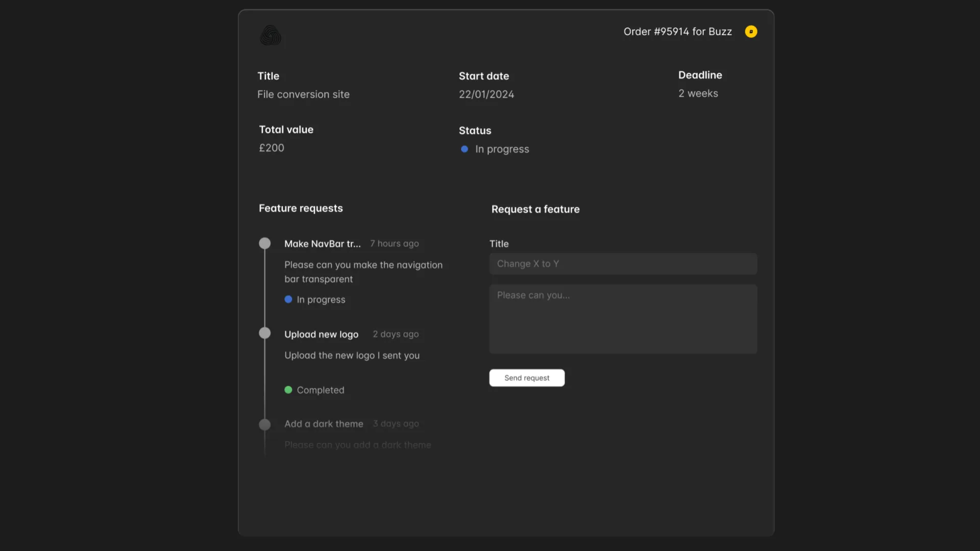Viewport: 980px width, 551px height.
Task: Click blue dot on NavBar request status
Action: (288, 299)
